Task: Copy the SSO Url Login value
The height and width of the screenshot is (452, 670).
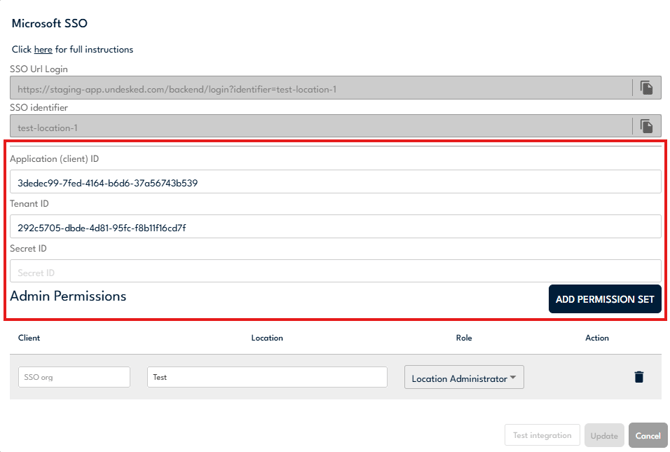Action: (x=646, y=88)
